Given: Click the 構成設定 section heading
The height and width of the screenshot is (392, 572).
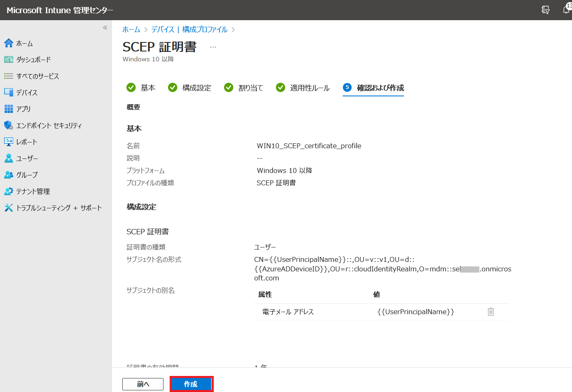Looking at the screenshot, I should click(141, 207).
